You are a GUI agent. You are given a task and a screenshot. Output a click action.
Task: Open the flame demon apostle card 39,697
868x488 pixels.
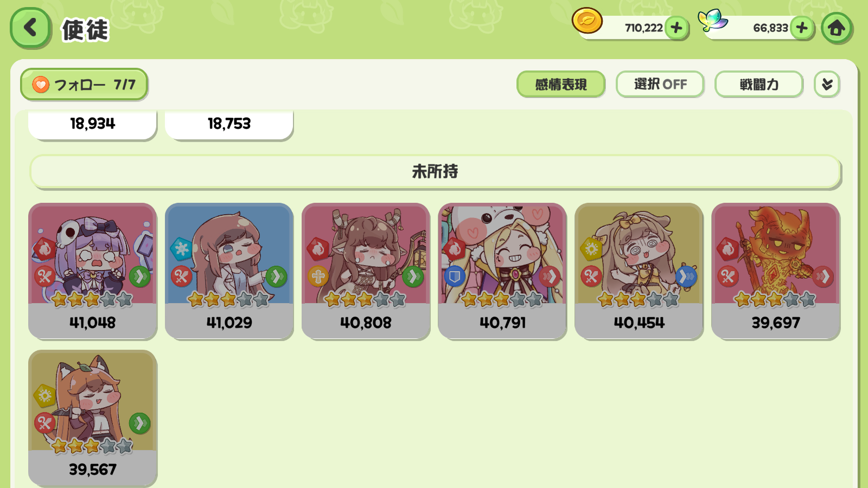coord(775,271)
